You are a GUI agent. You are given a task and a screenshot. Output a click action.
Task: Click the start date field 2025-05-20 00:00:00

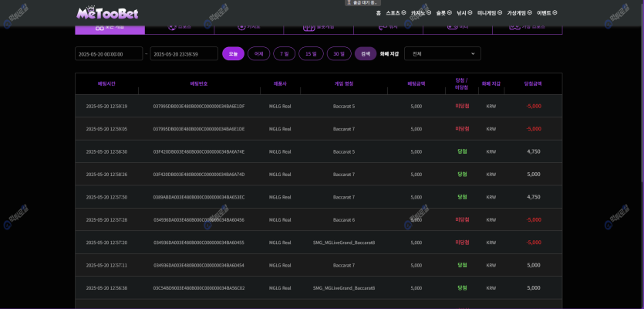109,54
